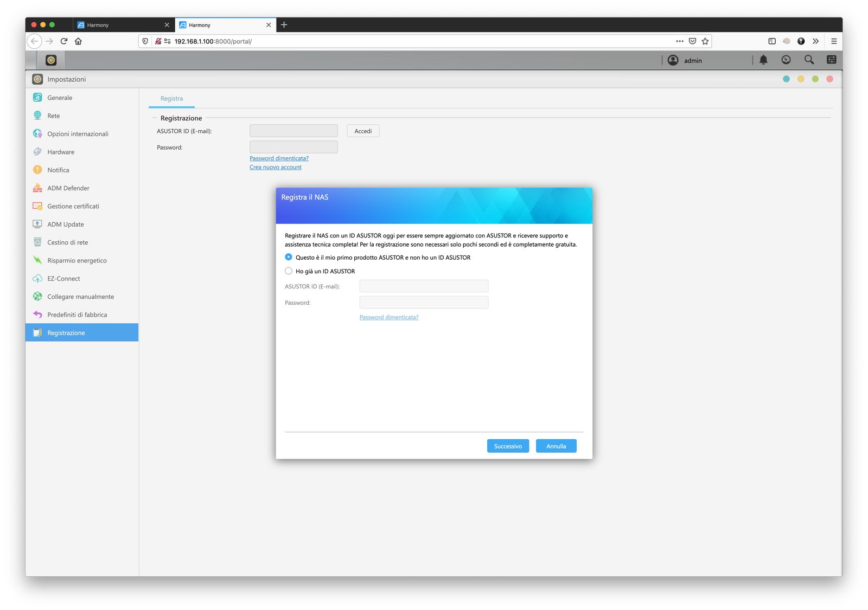Click the green Impostazioni window button
This screenshot has width=868, height=610.
point(815,79)
